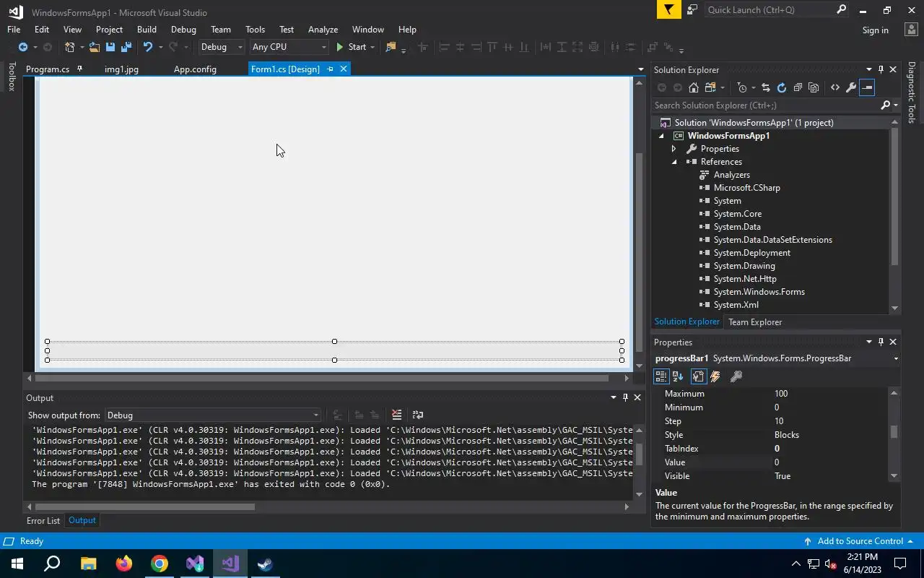Open the Build menu

(x=147, y=30)
